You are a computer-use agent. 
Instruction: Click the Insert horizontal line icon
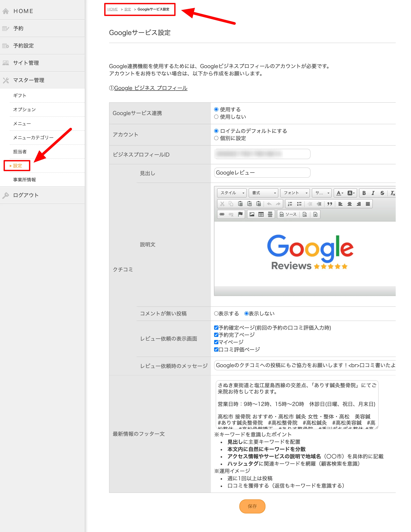270,214
